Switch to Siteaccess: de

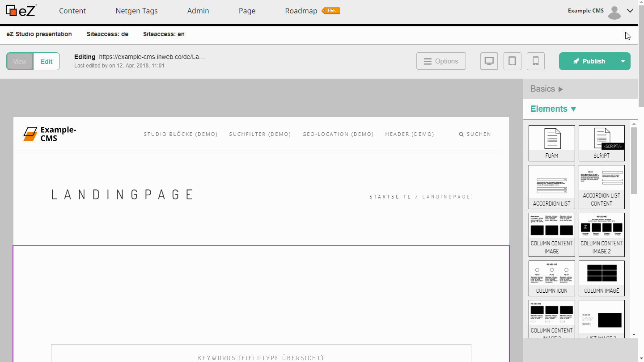(107, 34)
